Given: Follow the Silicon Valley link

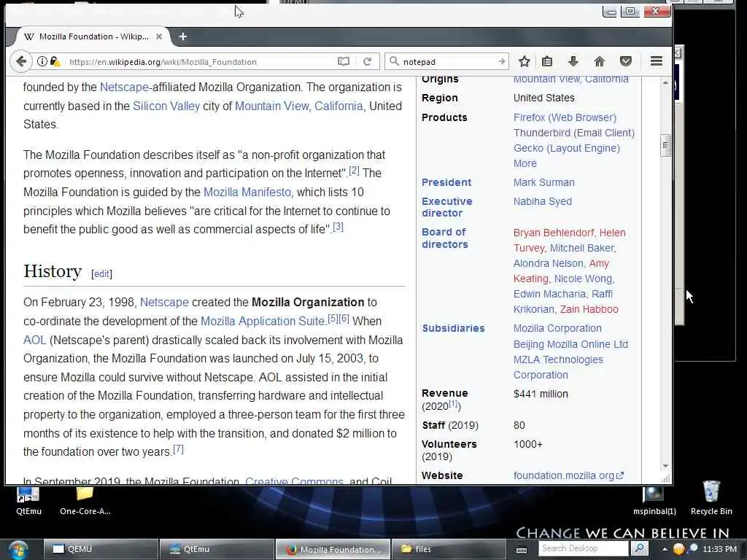Looking at the screenshot, I should click(166, 106).
